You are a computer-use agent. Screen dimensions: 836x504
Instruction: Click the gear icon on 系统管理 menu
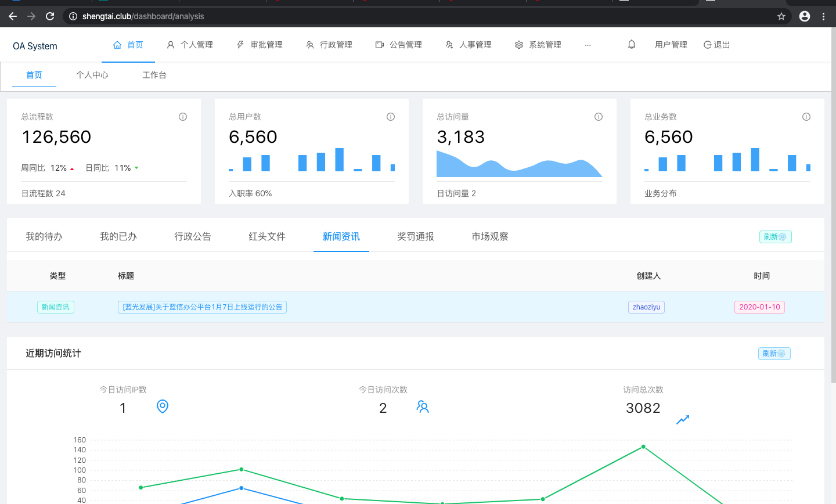pyautogui.click(x=518, y=44)
